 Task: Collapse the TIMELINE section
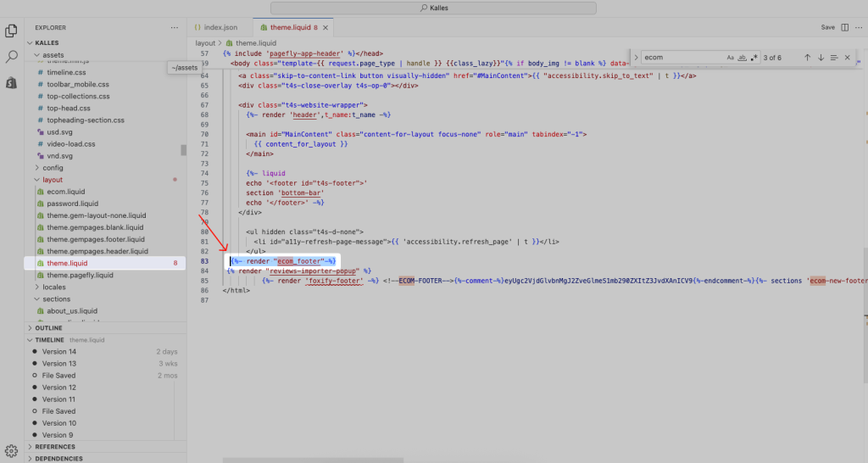pos(49,339)
